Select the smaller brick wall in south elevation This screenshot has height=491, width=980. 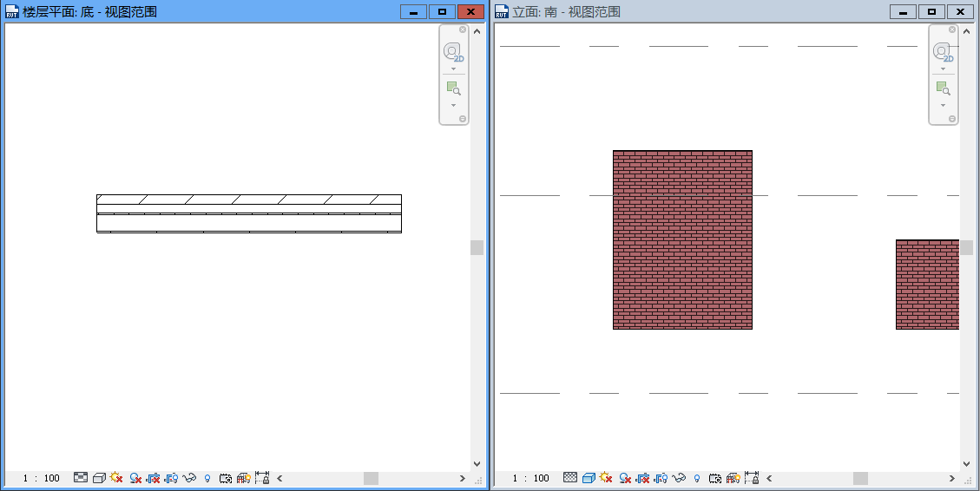(x=928, y=285)
